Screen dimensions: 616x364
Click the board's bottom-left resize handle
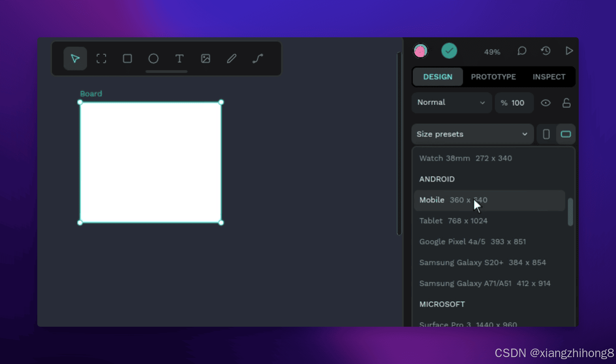(80, 223)
